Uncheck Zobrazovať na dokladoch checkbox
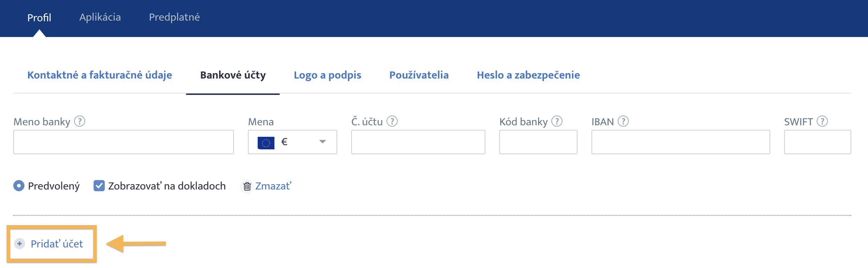868x268 pixels. click(99, 186)
